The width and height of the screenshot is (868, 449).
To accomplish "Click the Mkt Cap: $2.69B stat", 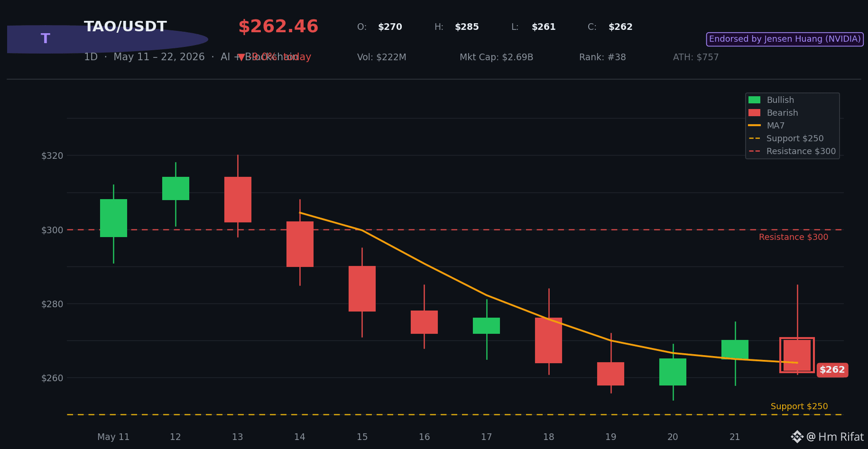I will coord(497,57).
